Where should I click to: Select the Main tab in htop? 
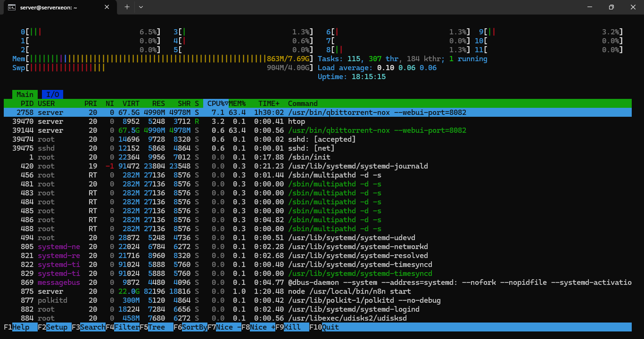point(25,95)
